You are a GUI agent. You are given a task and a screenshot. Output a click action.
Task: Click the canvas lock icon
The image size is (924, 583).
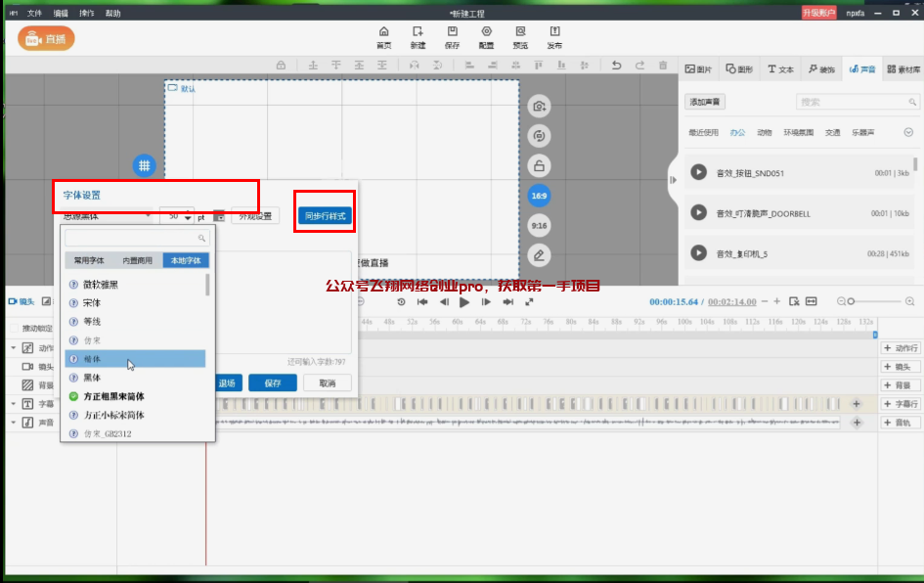(538, 165)
